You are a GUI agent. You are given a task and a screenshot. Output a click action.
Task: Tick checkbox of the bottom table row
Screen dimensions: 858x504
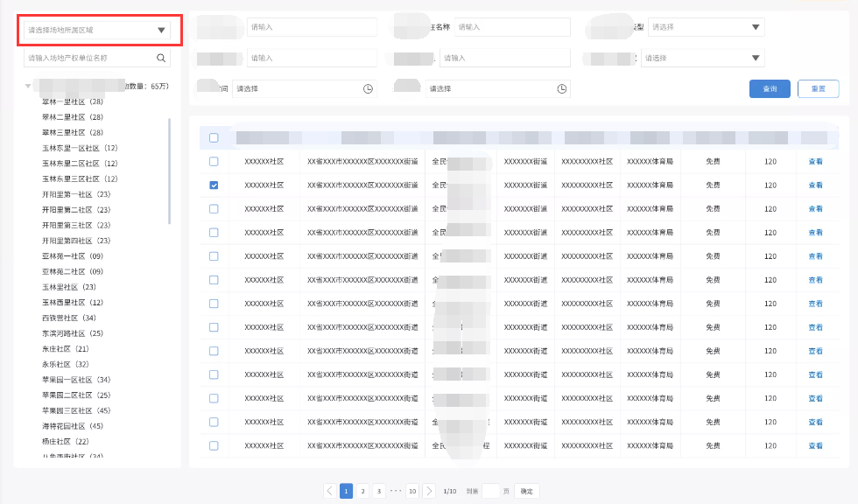[x=214, y=445]
